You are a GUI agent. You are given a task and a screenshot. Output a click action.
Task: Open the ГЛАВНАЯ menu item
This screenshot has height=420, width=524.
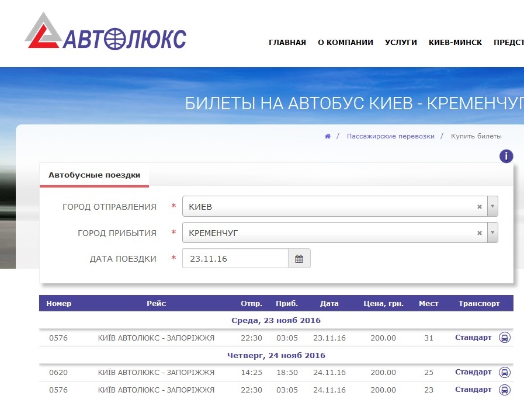tap(287, 43)
